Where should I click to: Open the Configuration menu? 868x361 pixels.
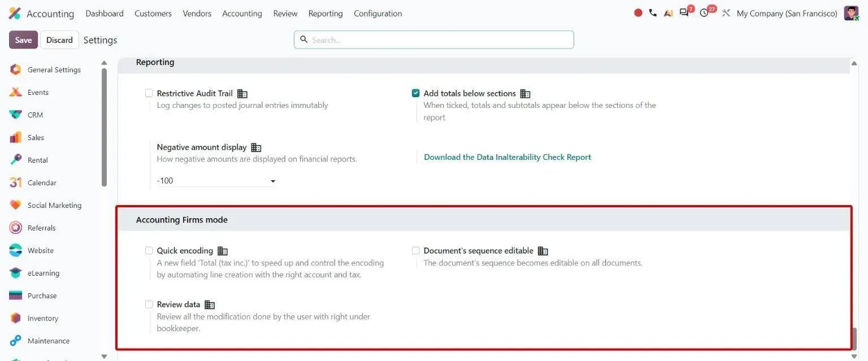pyautogui.click(x=378, y=13)
